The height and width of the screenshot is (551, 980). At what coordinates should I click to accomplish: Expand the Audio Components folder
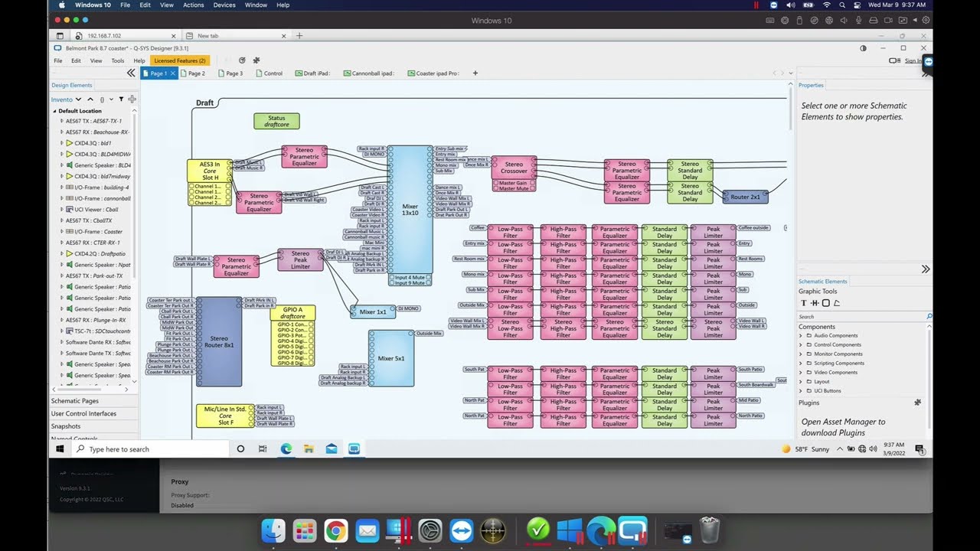click(x=801, y=336)
